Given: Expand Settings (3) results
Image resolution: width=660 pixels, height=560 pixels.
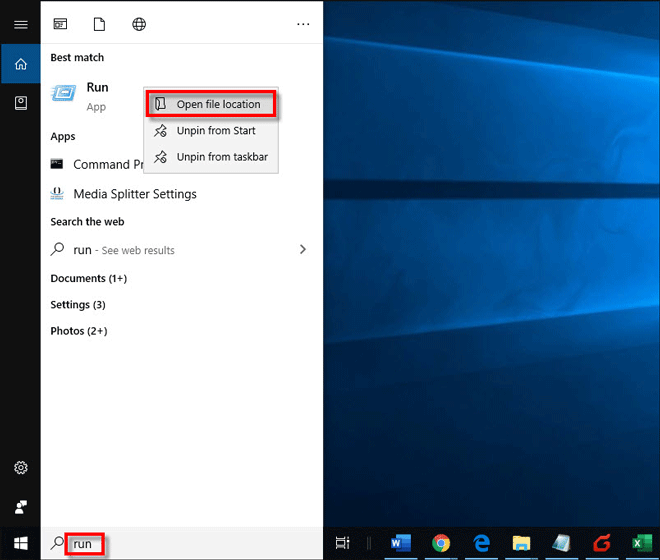Looking at the screenshot, I should 78,304.
